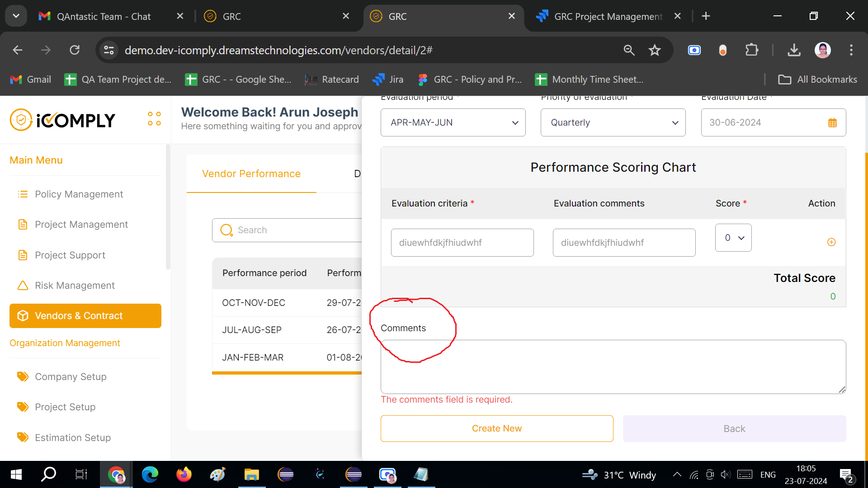
Task: Click the Comments text area
Action: 613,366
